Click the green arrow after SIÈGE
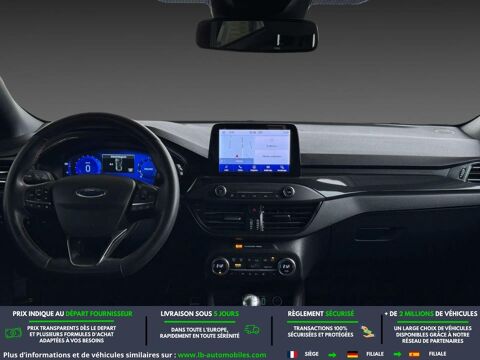 [x=332, y=355]
